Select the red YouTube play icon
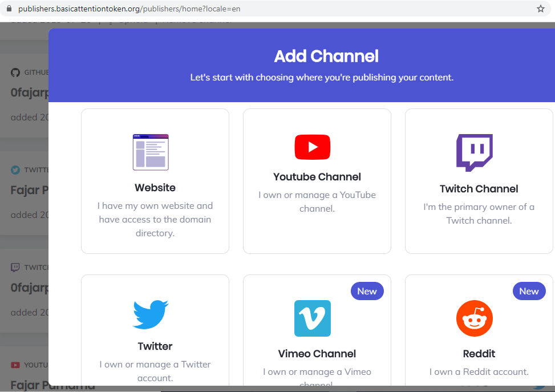This screenshot has width=555, height=392. point(313,147)
